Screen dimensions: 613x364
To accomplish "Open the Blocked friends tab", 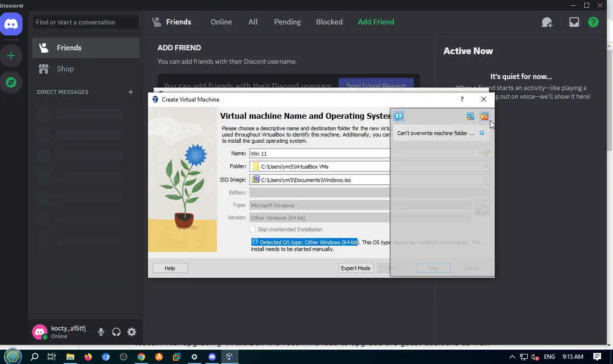I will coord(329,22).
